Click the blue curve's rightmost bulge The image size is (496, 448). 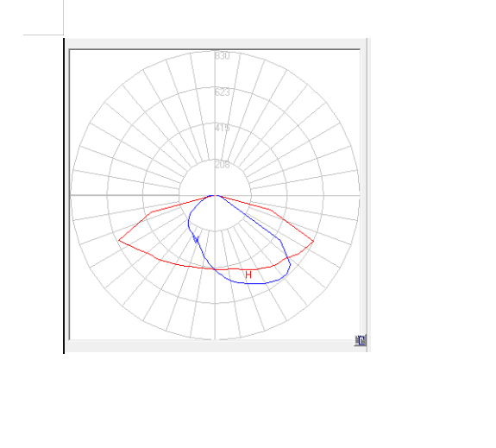click(290, 265)
